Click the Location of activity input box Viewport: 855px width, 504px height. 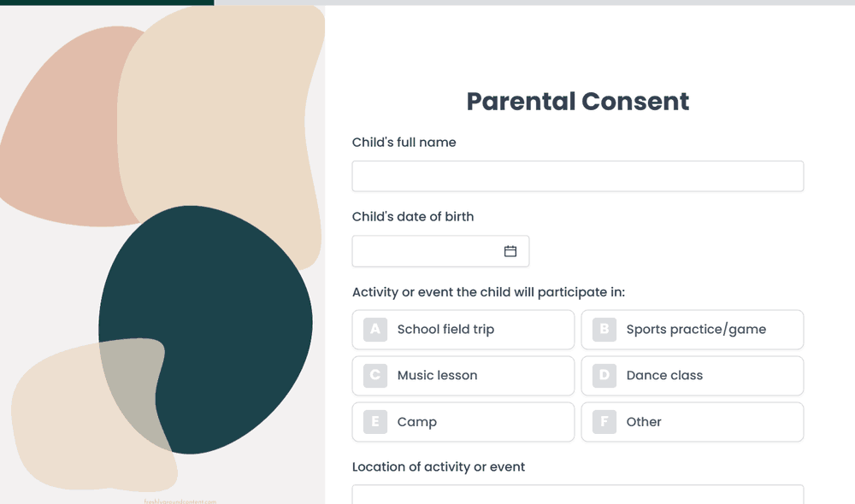coord(577,495)
